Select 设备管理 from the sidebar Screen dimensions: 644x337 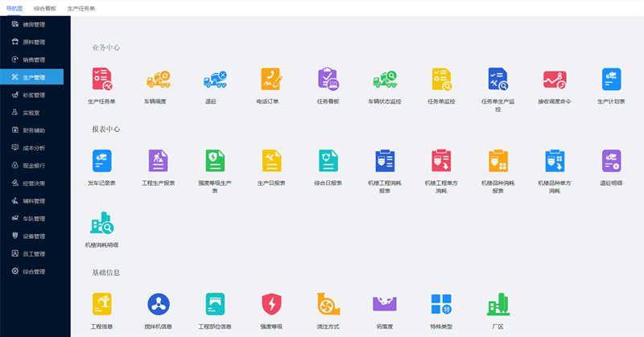coord(34,236)
